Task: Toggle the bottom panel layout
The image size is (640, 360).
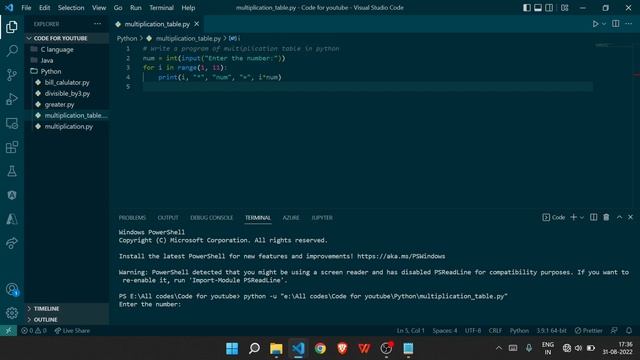Action: (538, 8)
